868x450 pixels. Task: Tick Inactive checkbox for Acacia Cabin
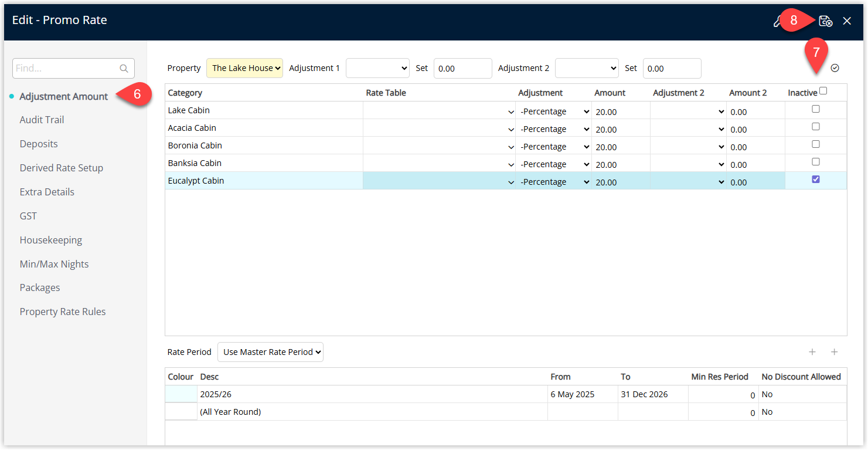[x=816, y=127]
